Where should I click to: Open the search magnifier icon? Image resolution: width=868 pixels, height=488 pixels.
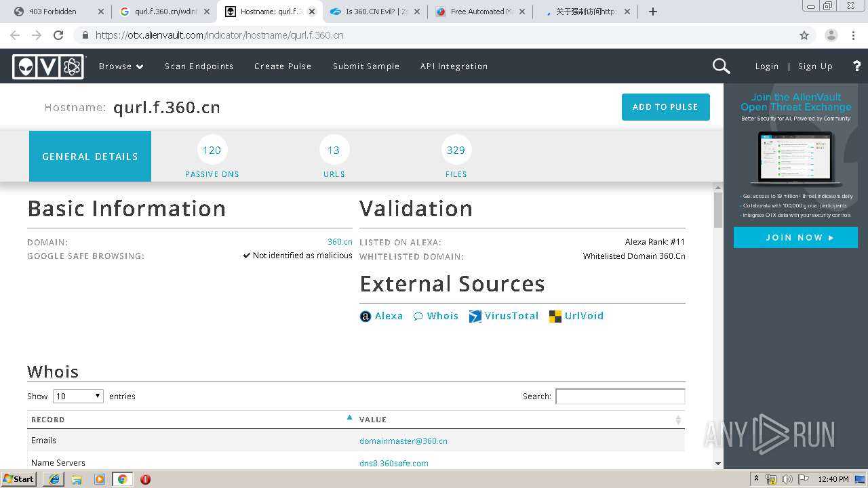pyautogui.click(x=721, y=66)
